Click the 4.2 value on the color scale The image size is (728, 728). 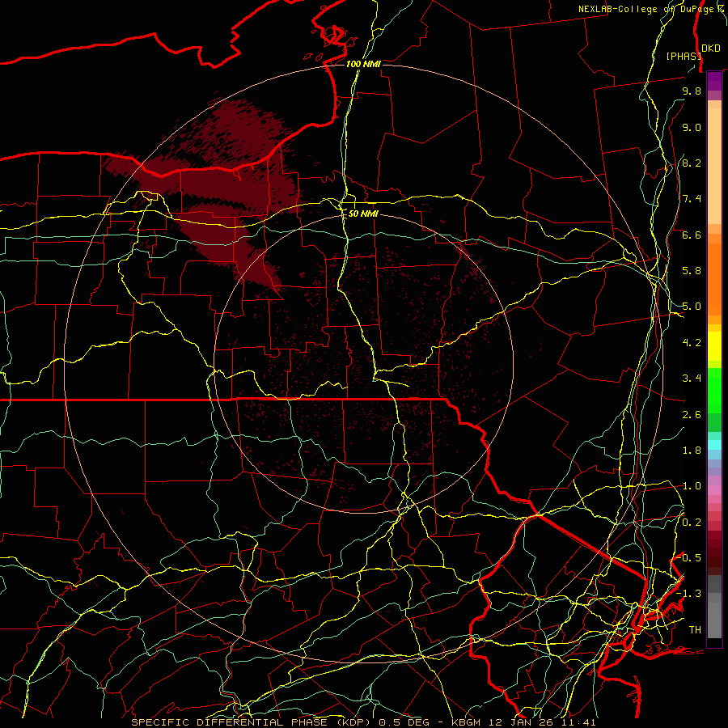tap(692, 343)
